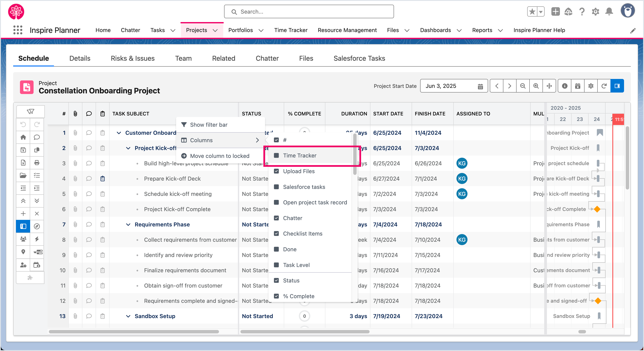Click the refresh icon in project toolbar
Image resolution: width=644 pixels, height=351 pixels.
pyautogui.click(x=604, y=86)
